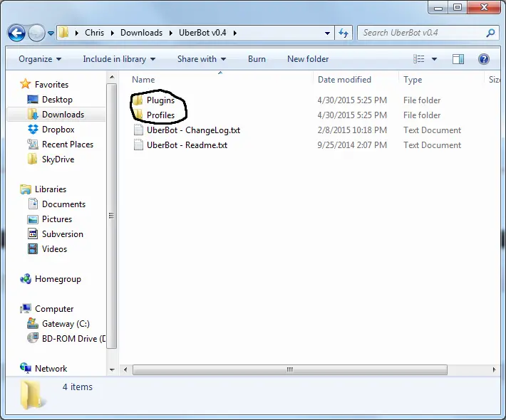
Task: Toggle the preview pane icon
Action: [x=458, y=59]
